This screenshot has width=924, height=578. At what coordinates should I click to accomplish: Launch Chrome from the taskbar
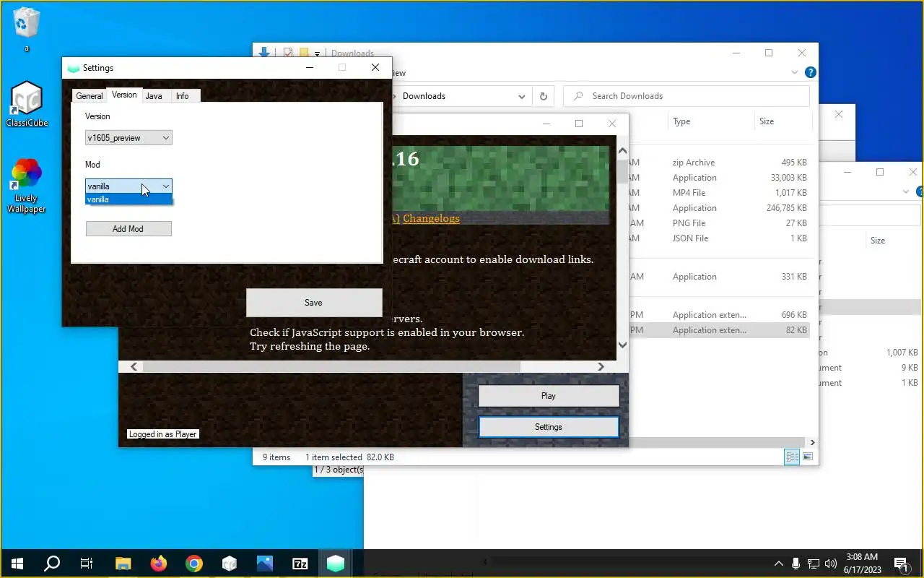coord(193,564)
